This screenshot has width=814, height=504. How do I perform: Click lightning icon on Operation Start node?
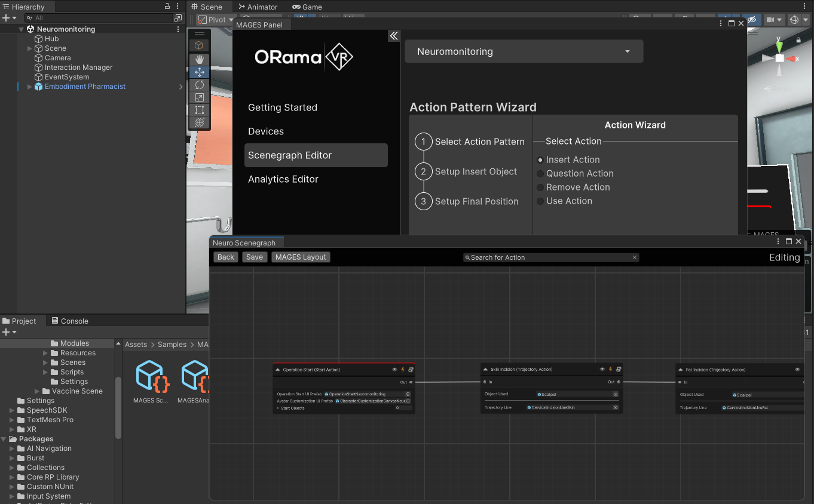pos(403,370)
